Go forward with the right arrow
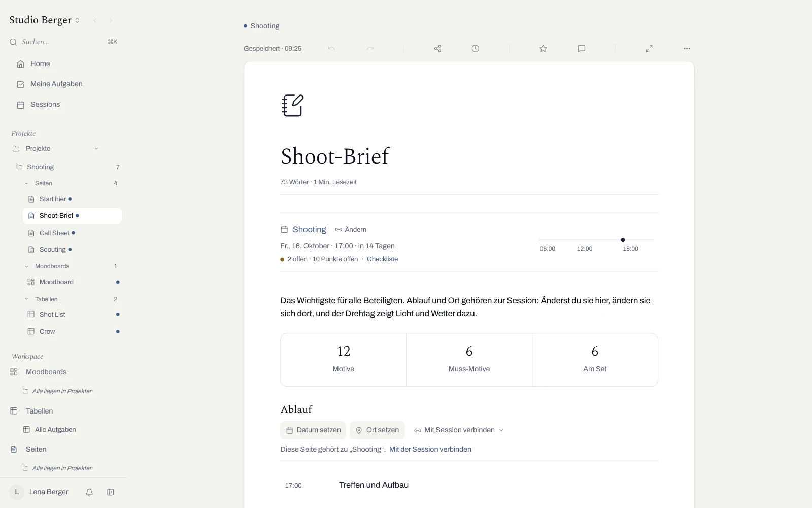 [x=111, y=21]
